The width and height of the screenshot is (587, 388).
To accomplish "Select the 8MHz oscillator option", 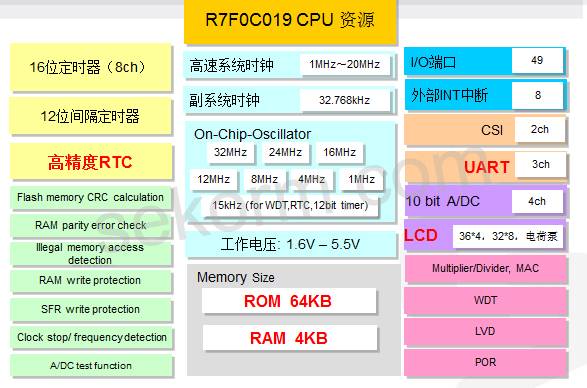I will point(265,179).
